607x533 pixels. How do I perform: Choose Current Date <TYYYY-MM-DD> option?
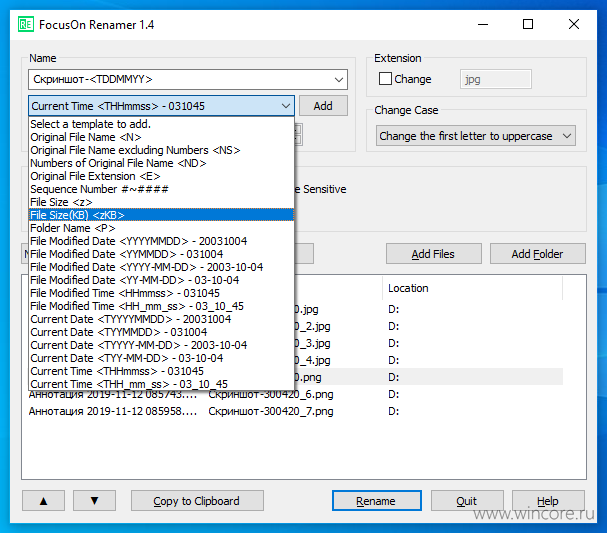coord(161,345)
